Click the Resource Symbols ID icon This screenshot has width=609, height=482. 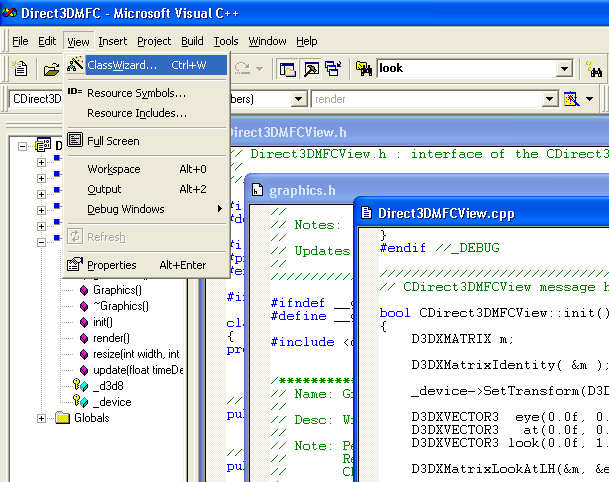tap(75, 92)
